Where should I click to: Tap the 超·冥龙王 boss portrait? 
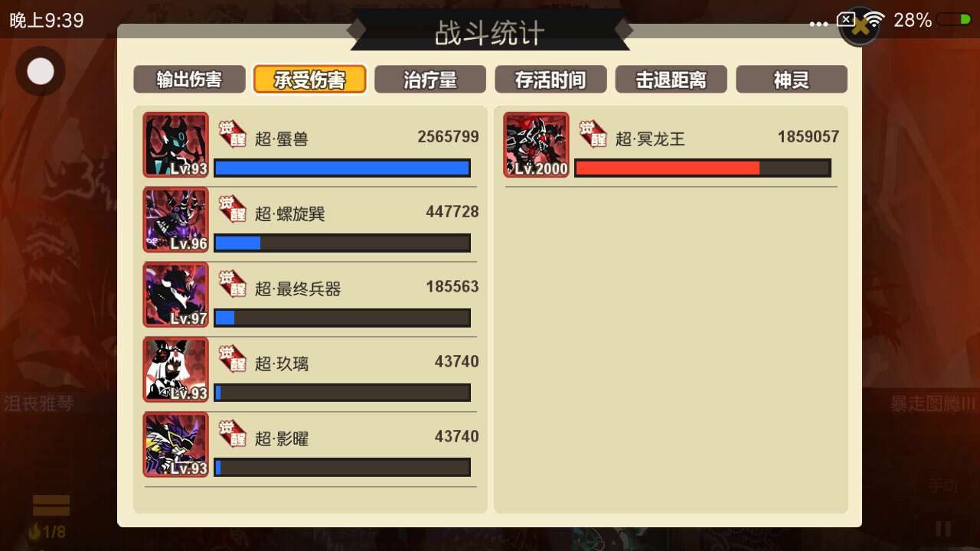coord(536,145)
